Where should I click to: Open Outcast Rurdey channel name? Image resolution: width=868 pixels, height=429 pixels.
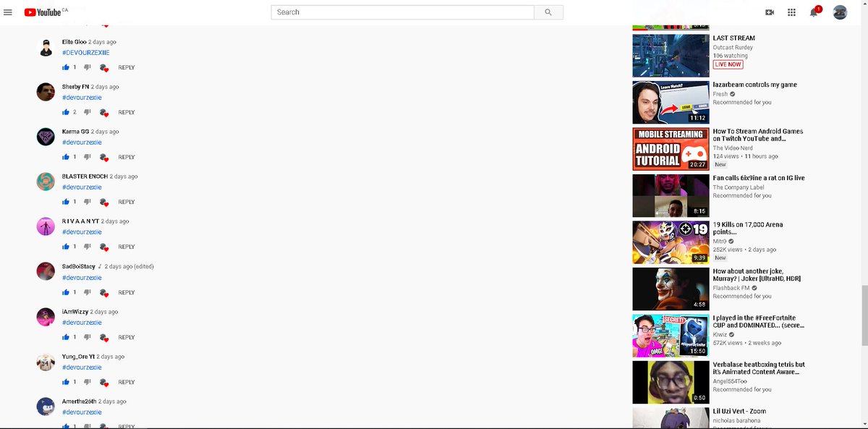[733, 47]
